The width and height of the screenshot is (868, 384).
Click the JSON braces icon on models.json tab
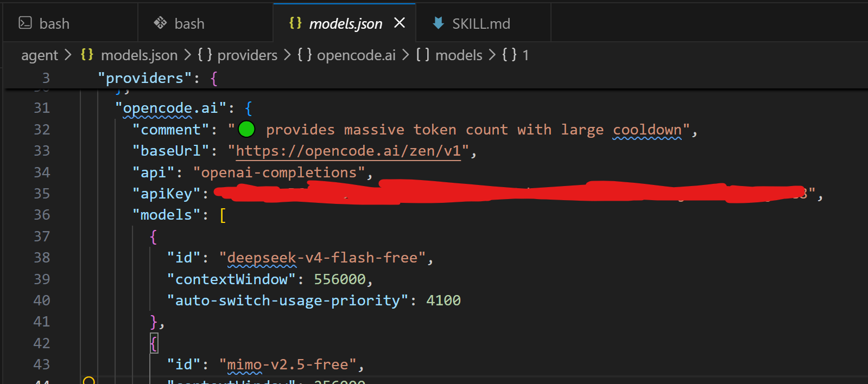point(295,23)
